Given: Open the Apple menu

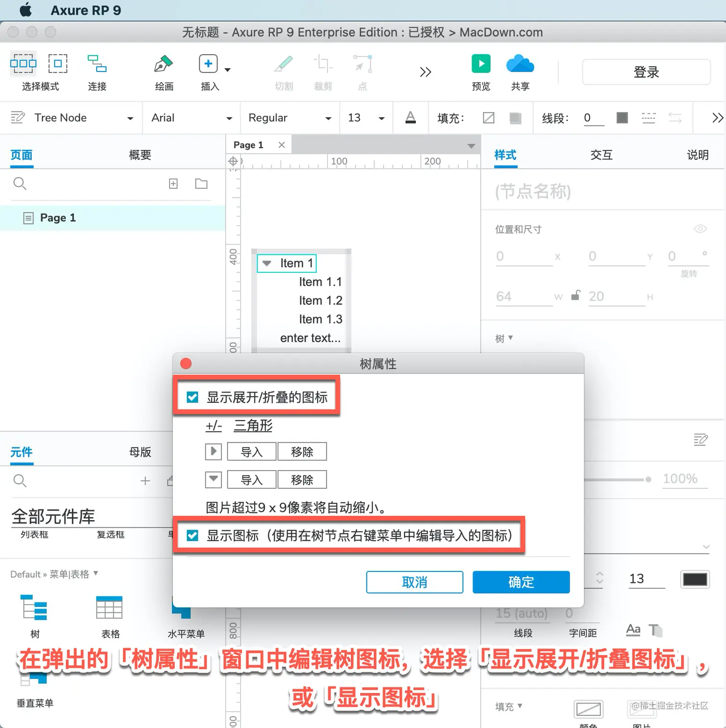Looking at the screenshot, I should click(25, 10).
